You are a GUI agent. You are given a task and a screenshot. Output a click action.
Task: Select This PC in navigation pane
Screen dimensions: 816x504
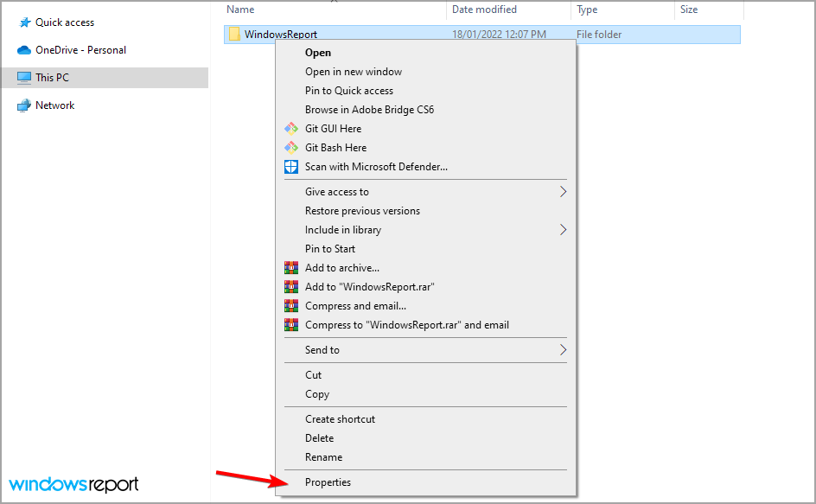tap(52, 78)
